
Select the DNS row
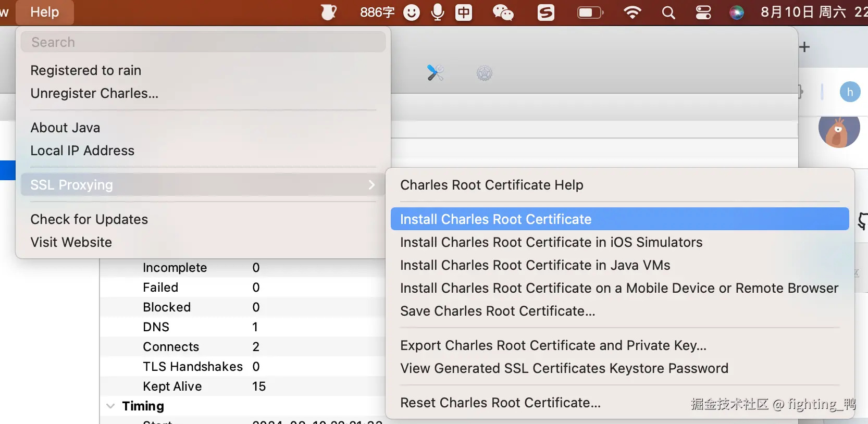click(243, 327)
